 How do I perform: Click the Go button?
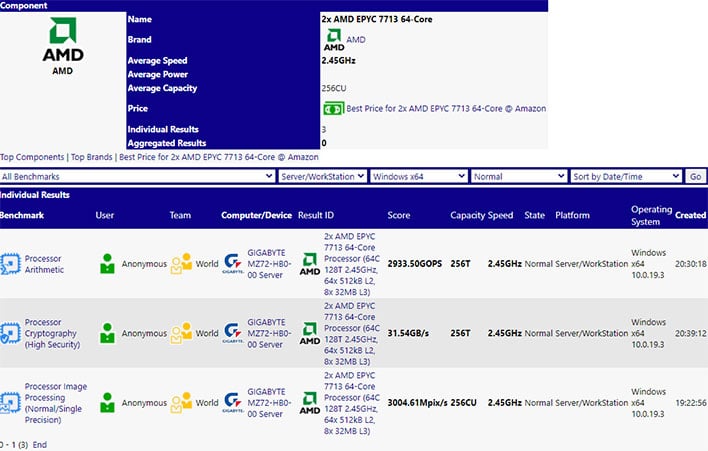coord(695,177)
